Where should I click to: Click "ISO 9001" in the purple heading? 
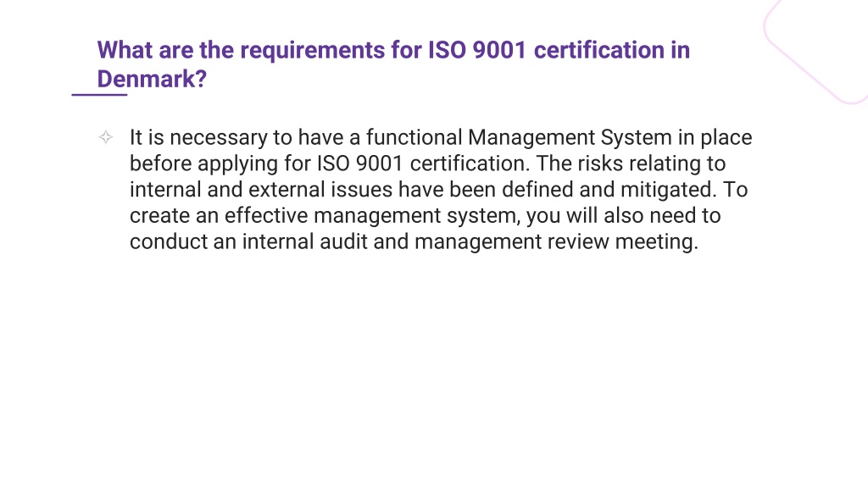click(x=476, y=50)
